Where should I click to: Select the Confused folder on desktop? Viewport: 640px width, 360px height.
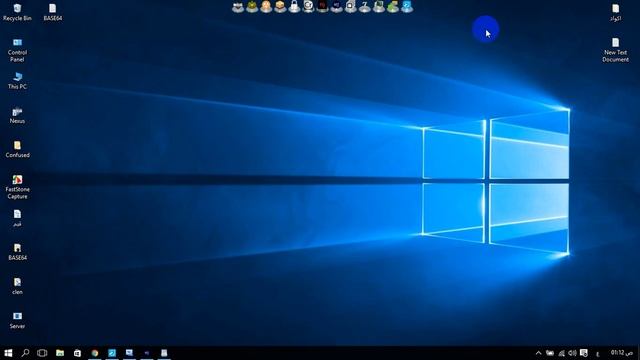coord(17,149)
